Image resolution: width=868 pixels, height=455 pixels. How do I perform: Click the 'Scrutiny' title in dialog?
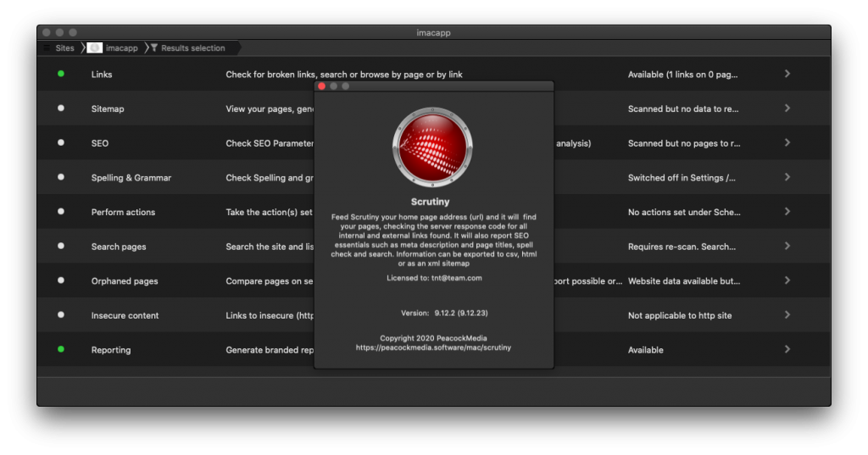point(430,202)
